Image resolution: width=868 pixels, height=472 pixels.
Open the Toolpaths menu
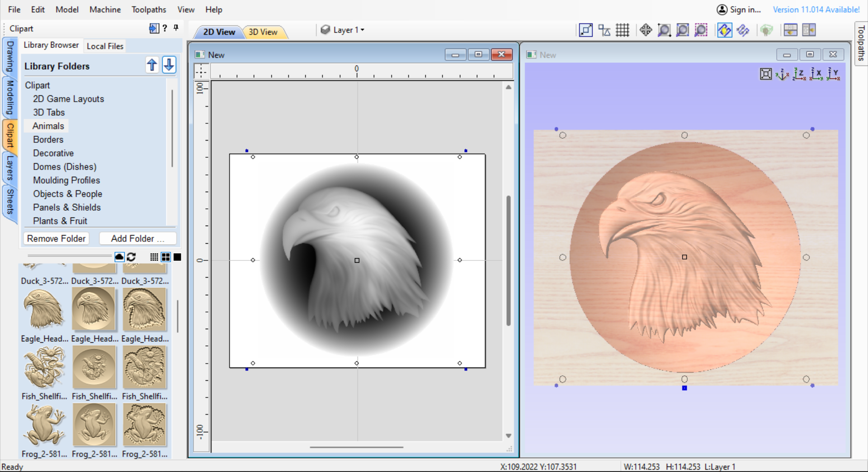(149, 9)
